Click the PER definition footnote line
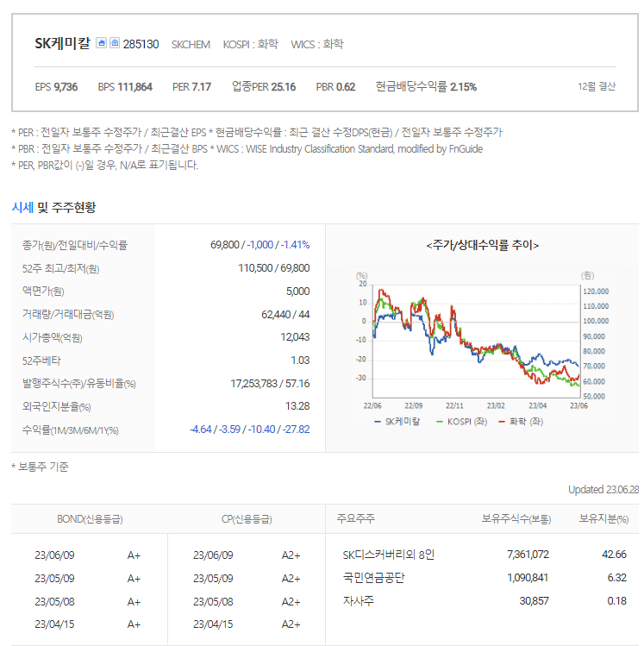 (x=257, y=132)
